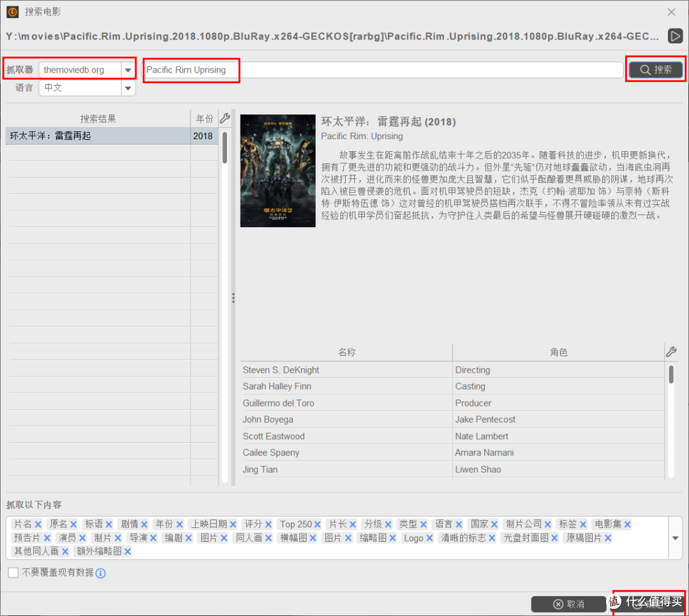Image resolution: width=689 pixels, height=616 pixels.
Task: Expand the 语言 language dropdown
Action: [x=128, y=87]
